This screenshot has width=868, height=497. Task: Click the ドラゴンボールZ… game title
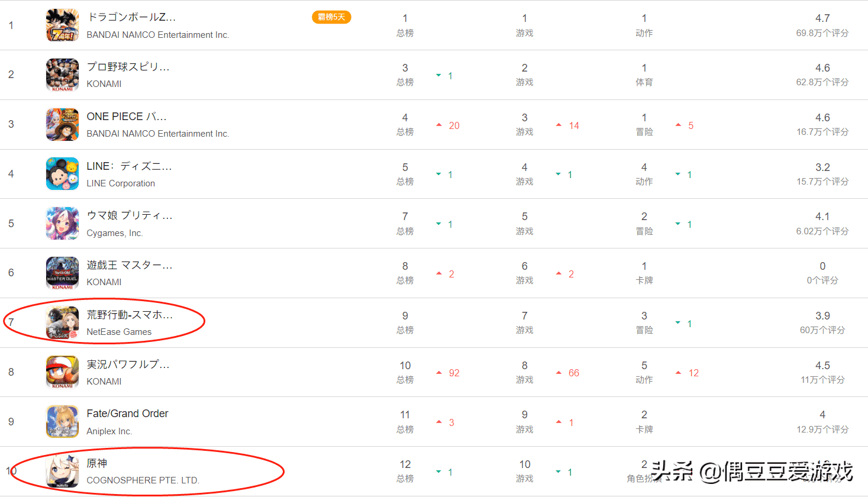coord(131,17)
